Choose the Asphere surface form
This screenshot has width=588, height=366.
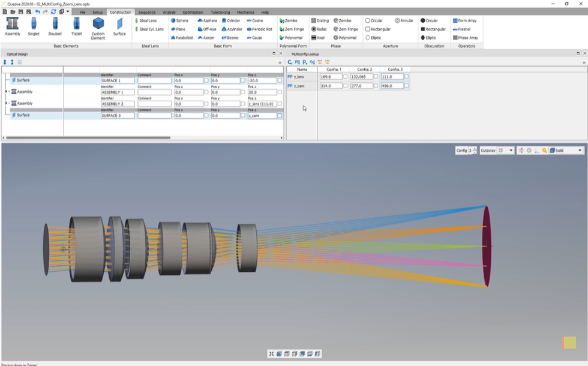[208, 20]
